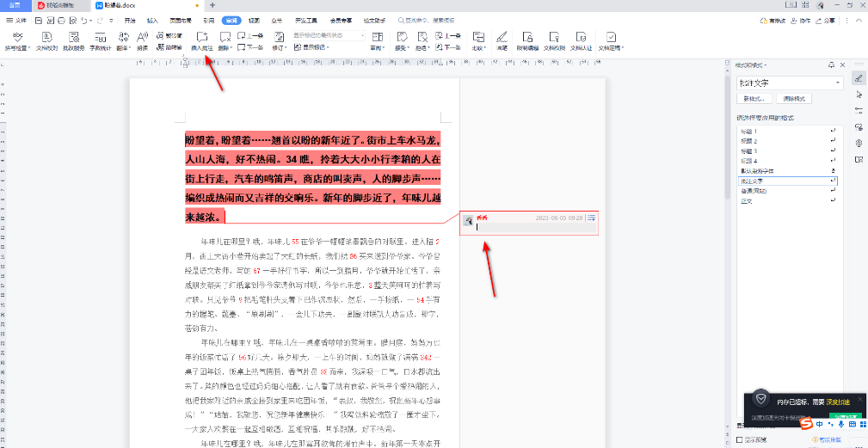Screen dimensions: 868x448
Task: Open a new document tab with plus
Action: coord(212,5)
